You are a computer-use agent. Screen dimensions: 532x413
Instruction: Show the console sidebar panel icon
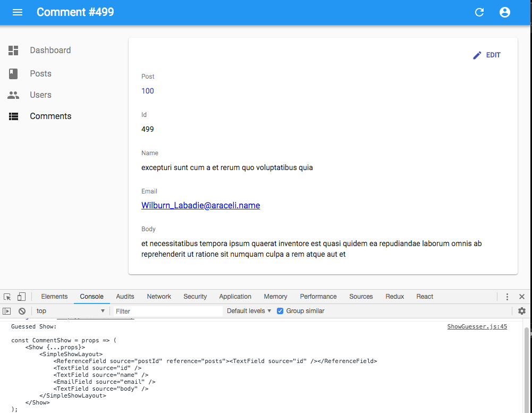pyautogui.click(x=7, y=311)
